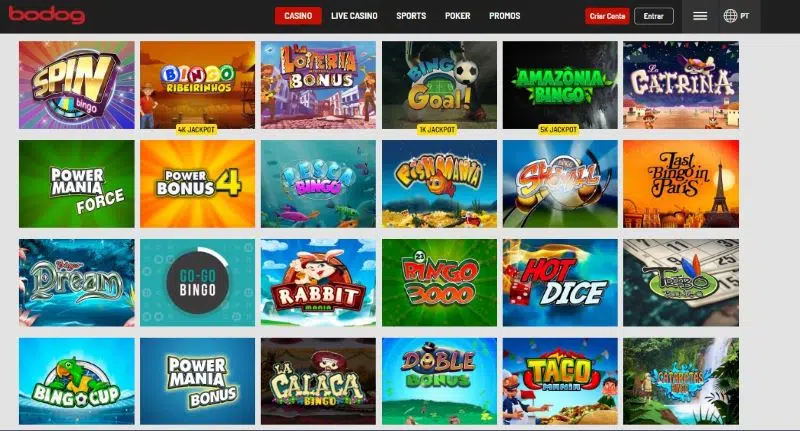
Task: Click the Criar Conta button
Action: click(x=607, y=16)
